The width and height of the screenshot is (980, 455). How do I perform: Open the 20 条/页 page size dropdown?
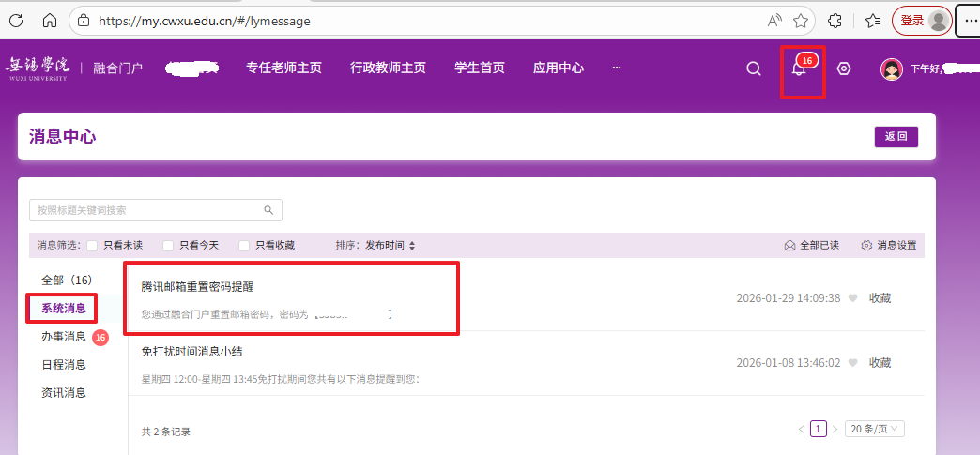tap(875, 429)
